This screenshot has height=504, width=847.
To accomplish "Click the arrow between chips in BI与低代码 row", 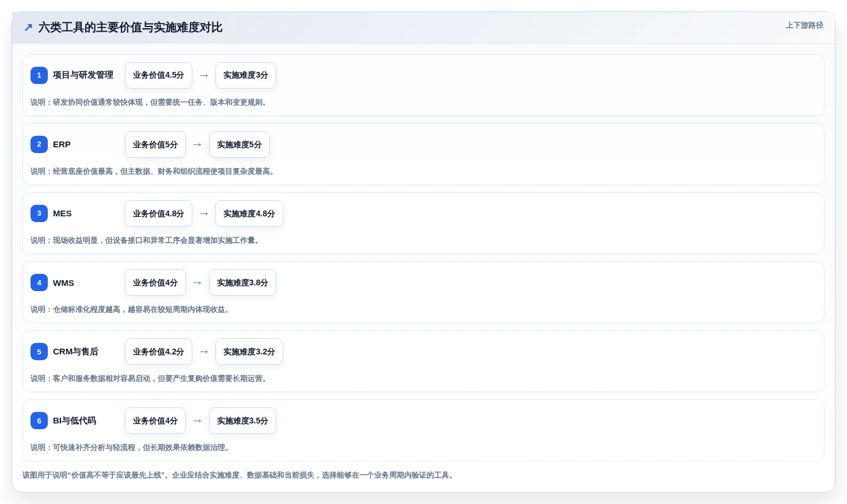I will (197, 421).
